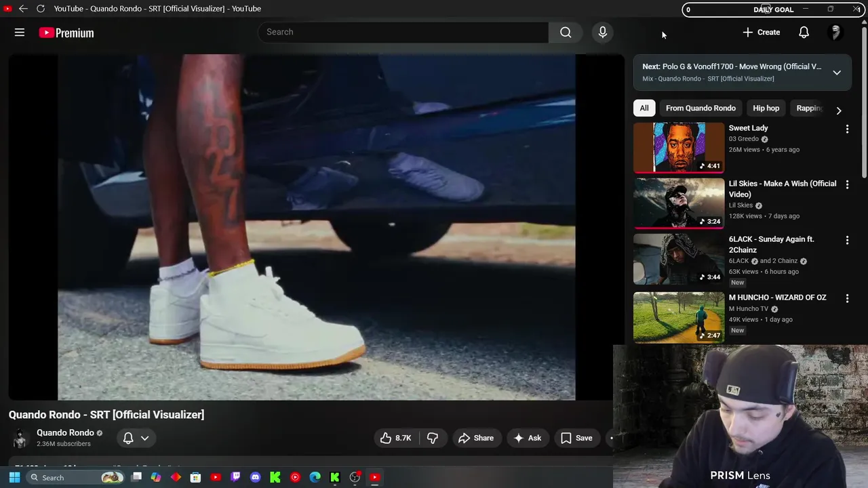Image resolution: width=868 pixels, height=488 pixels.
Task: Expand the Mix playlist next panel
Action: click(x=837, y=73)
